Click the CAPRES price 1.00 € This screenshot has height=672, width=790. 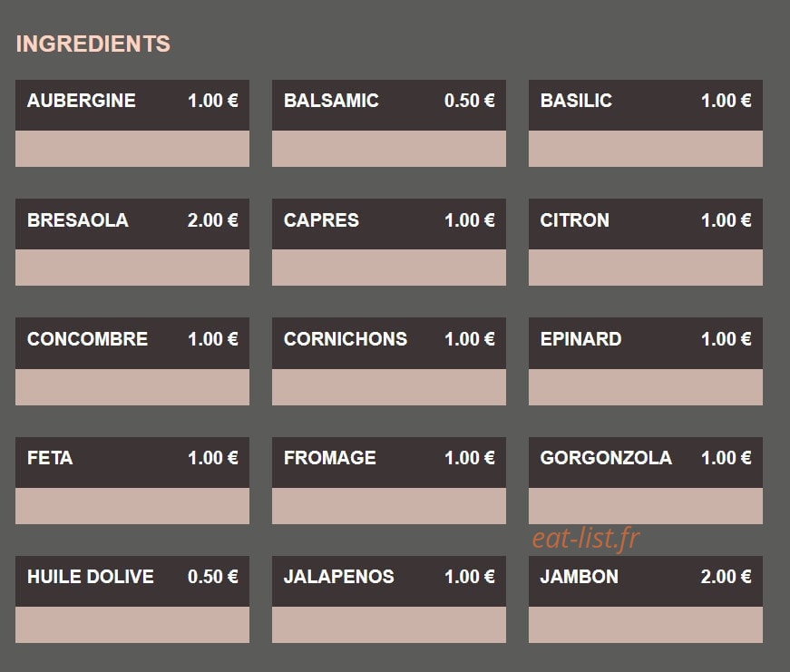tap(469, 220)
